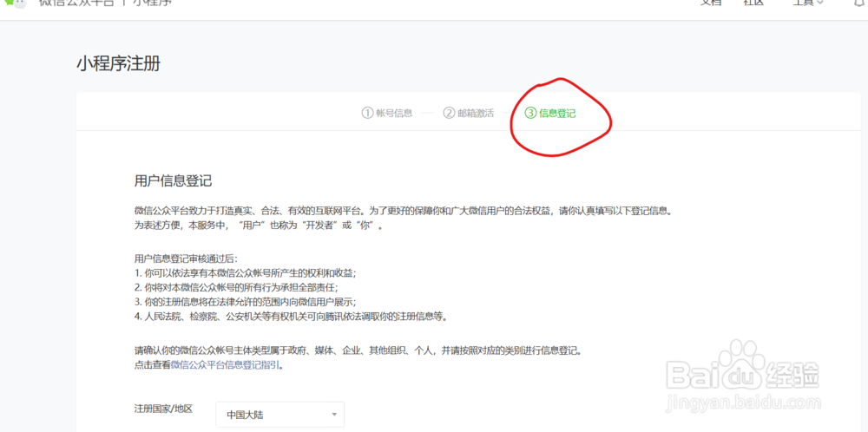The width and height of the screenshot is (868, 432).
Task: Click the sentence starting 微信公众平台致力于打造
Action: 405,211
